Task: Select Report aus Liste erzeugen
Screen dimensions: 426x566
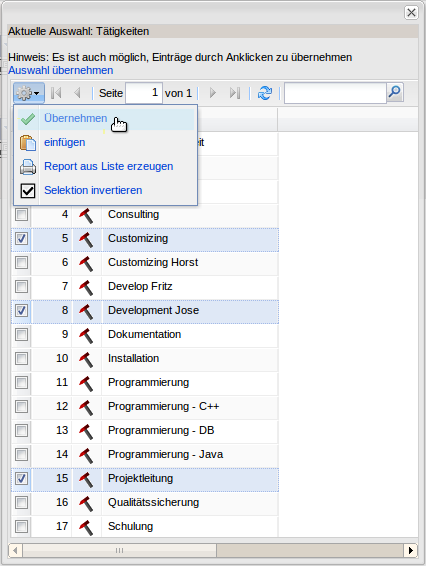Action: [106, 167]
